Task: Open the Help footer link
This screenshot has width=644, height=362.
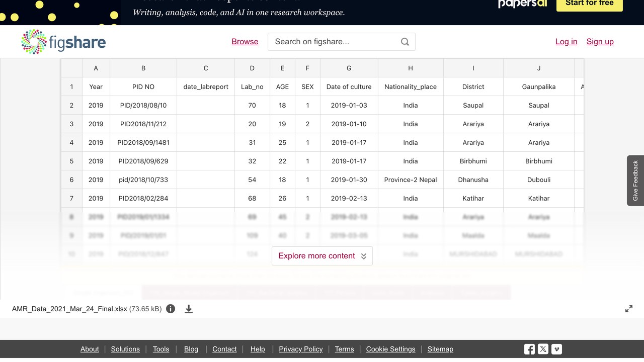Action: pyautogui.click(x=258, y=349)
